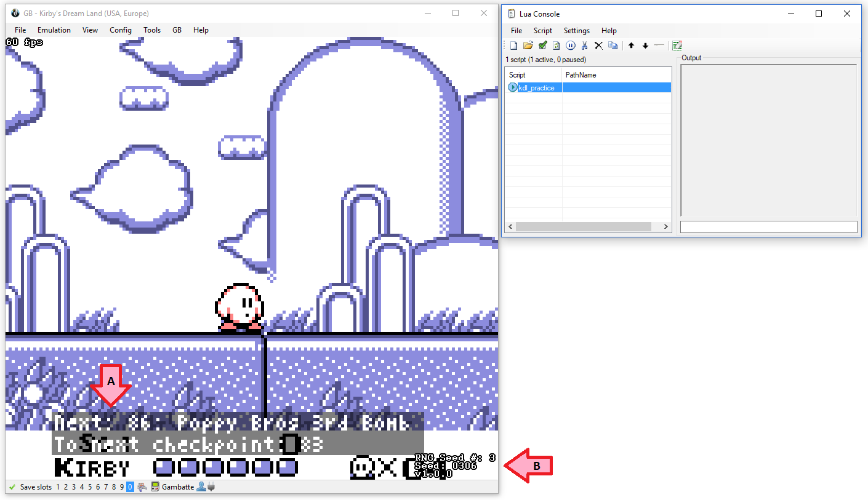Click the green checkmark Toggle Script icon
868x500 pixels.
pyautogui.click(x=542, y=46)
